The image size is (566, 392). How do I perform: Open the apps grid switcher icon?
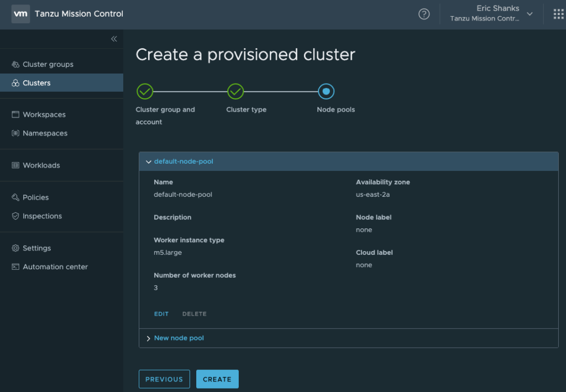pyautogui.click(x=558, y=14)
